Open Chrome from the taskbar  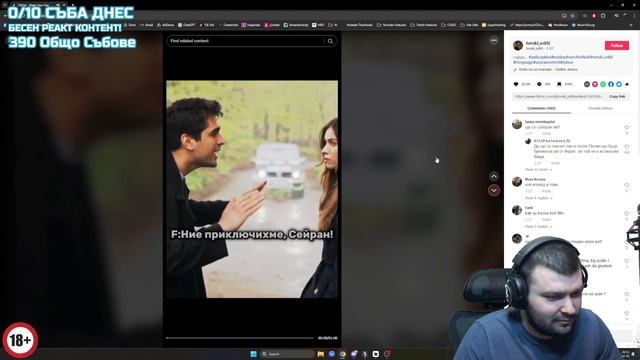pos(343,354)
